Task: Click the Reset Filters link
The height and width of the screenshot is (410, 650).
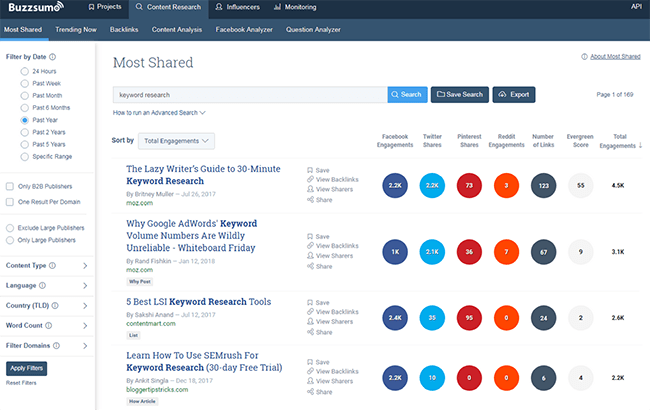Action: pyautogui.click(x=21, y=383)
